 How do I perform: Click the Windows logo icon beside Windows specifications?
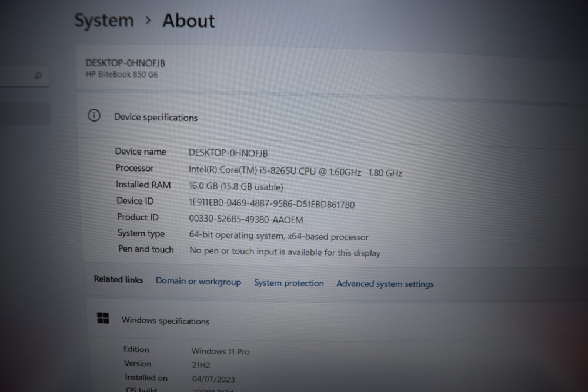point(103,318)
